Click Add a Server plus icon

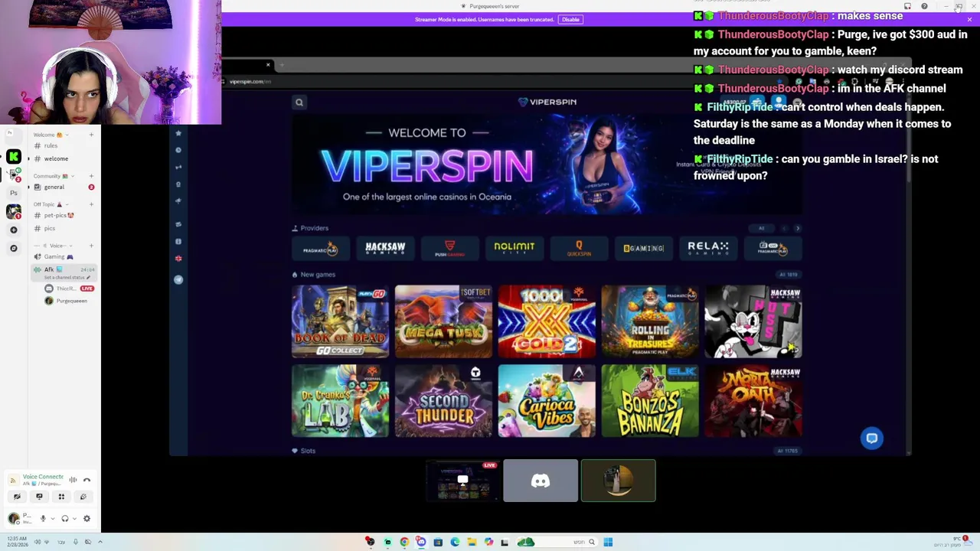pyautogui.click(x=13, y=230)
